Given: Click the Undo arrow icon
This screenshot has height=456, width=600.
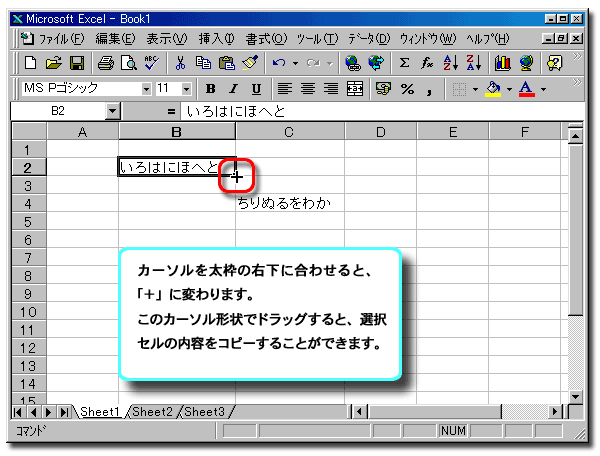Looking at the screenshot, I should coord(279,63).
